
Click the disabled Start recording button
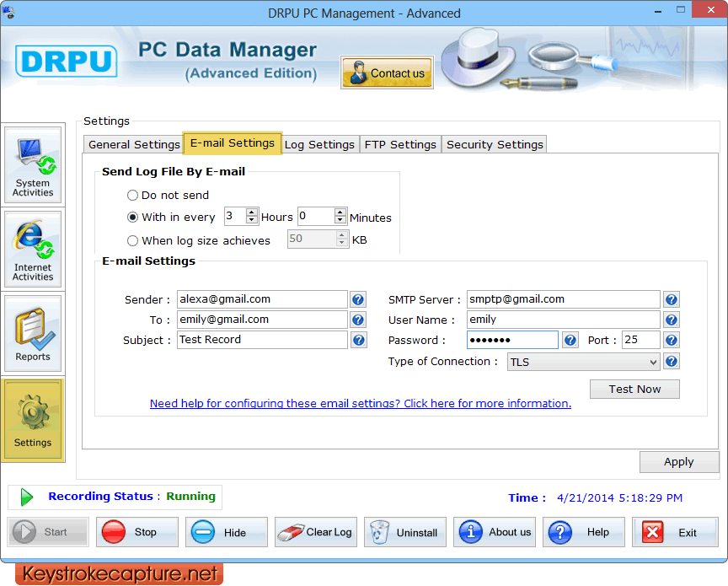click(x=48, y=532)
